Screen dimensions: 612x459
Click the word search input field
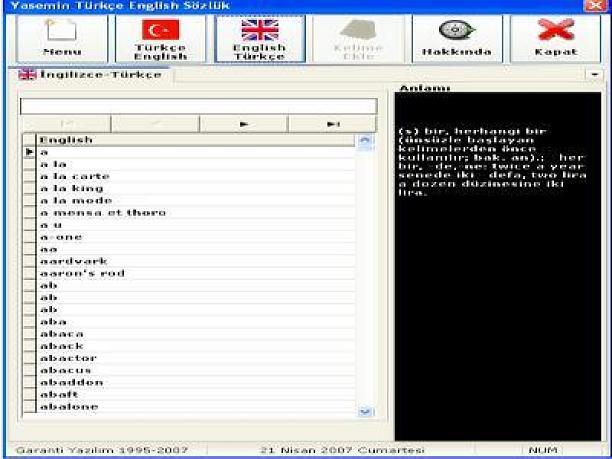coord(199,106)
